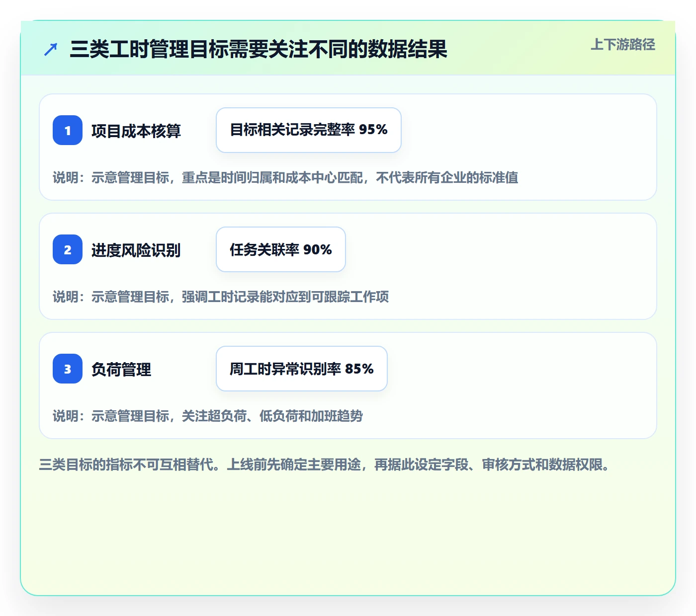Click the number 3 badge
The height and width of the screenshot is (616, 696).
click(68, 369)
